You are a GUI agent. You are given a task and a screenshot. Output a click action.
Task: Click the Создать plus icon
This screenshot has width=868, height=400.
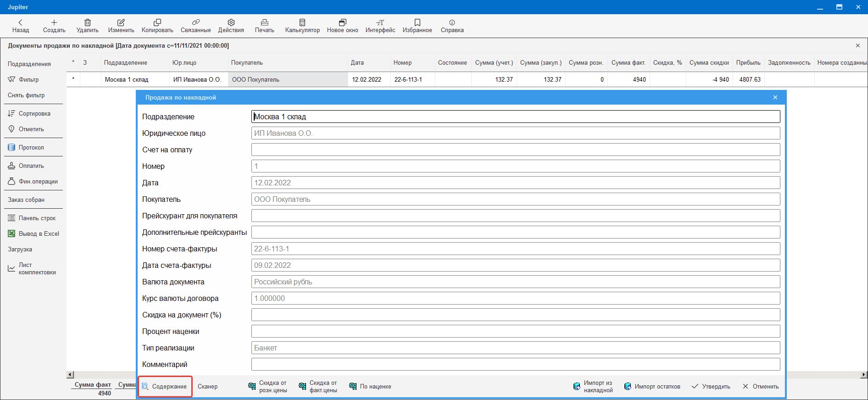(x=54, y=26)
